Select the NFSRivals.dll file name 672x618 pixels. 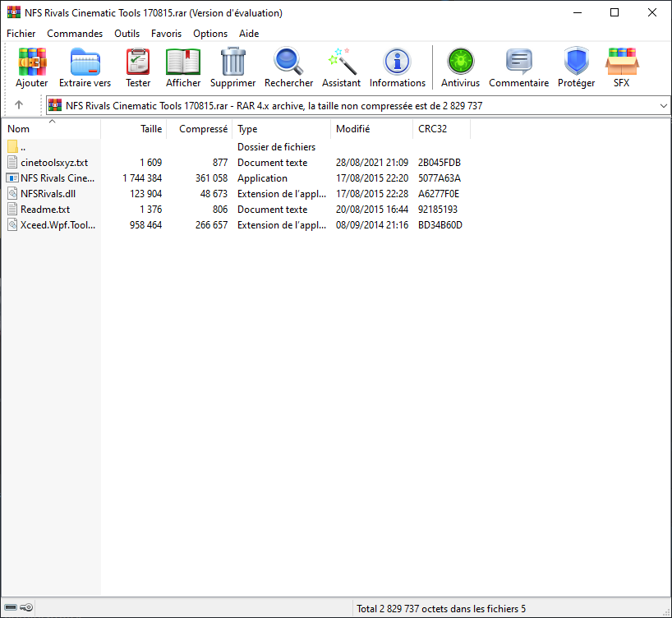pos(48,194)
